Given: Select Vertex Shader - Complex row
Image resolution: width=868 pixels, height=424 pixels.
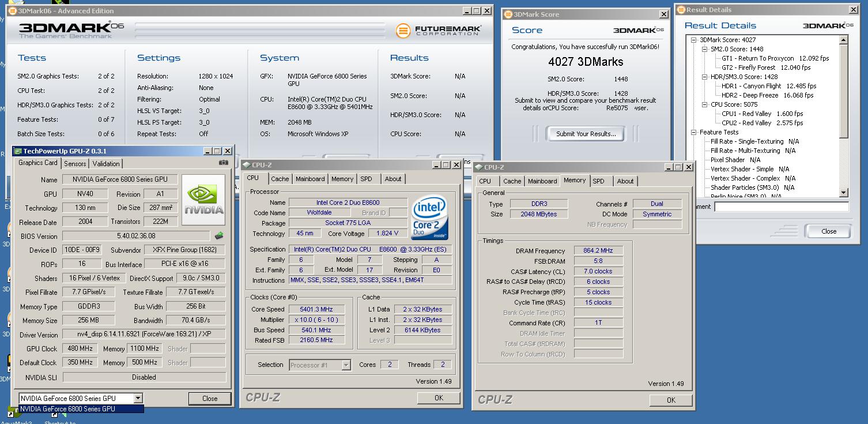Looking at the screenshot, I should point(753,178).
